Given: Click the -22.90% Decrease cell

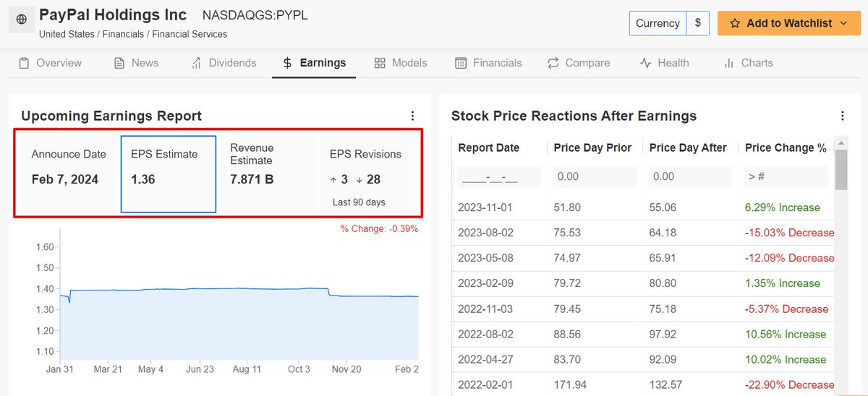Looking at the screenshot, I should [790, 384].
